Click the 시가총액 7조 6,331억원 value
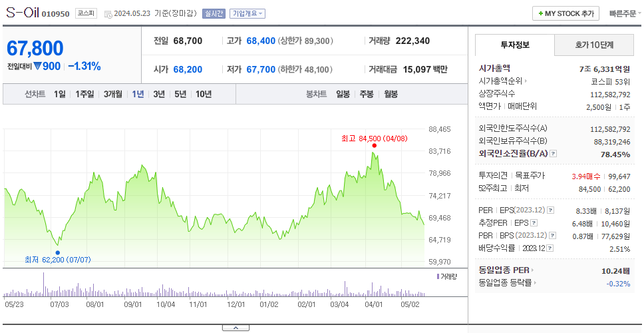The width and height of the screenshot is (644, 333). click(x=605, y=69)
